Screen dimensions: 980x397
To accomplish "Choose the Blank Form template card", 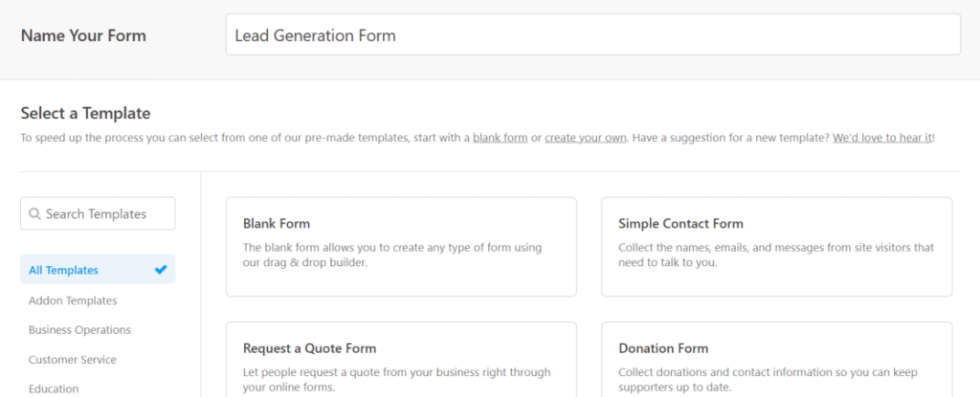I will [401, 247].
